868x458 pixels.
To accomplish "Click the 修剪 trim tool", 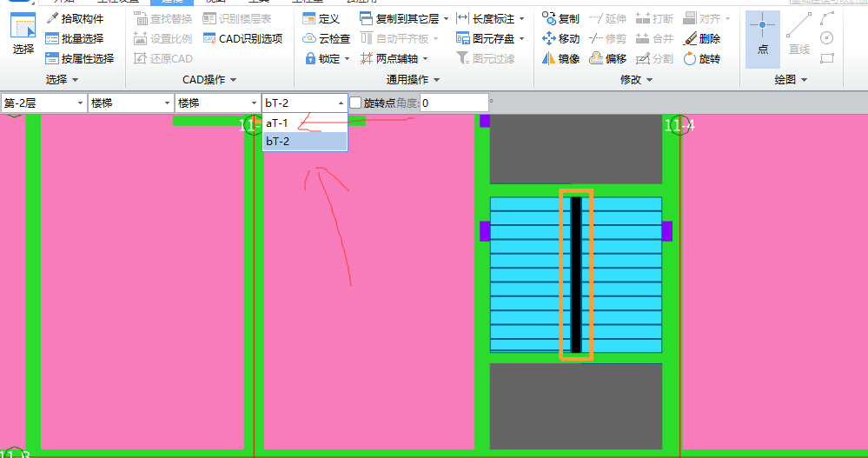I will coord(608,39).
